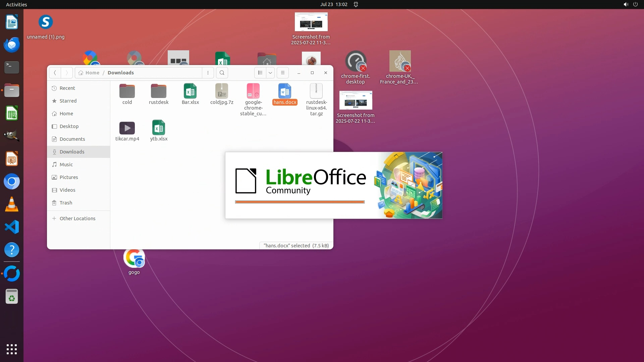Click Home in the path bar
Screen dimensions: 644x362
92,73
